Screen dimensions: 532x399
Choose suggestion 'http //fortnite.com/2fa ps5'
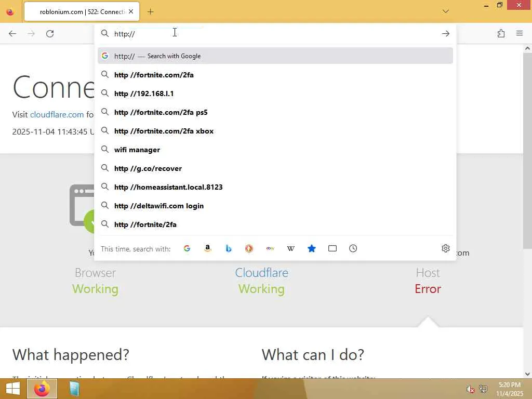click(x=275, y=112)
